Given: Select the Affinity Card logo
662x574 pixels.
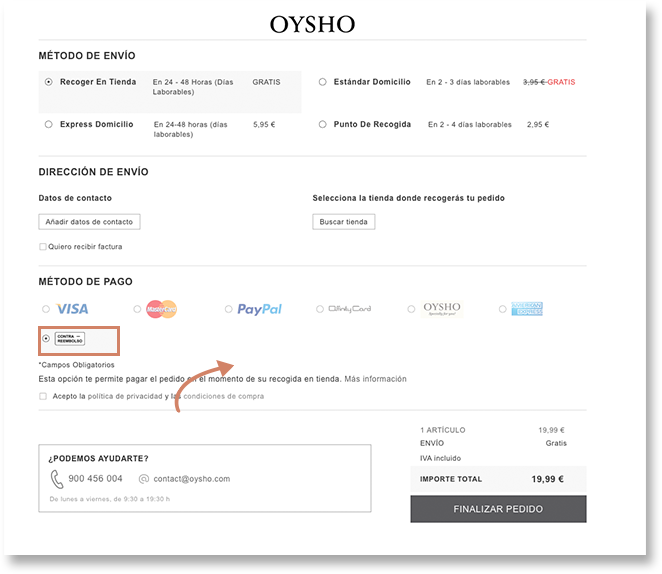Looking at the screenshot, I should pos(350,309).
